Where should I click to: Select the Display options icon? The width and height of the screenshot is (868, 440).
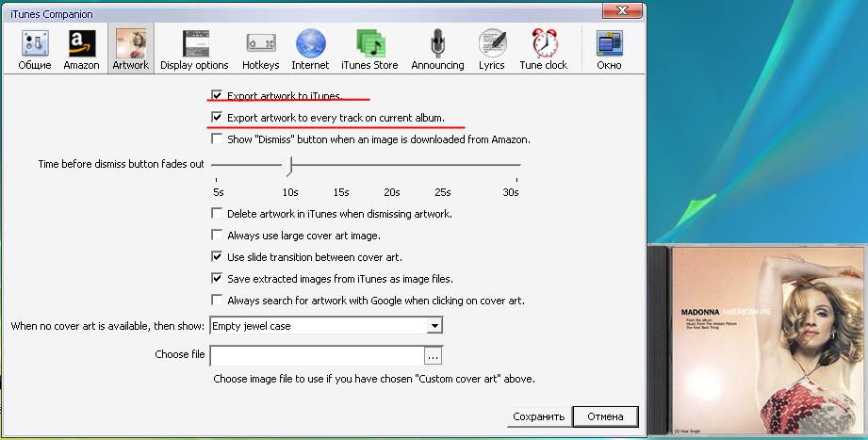(x=194, y=49)
